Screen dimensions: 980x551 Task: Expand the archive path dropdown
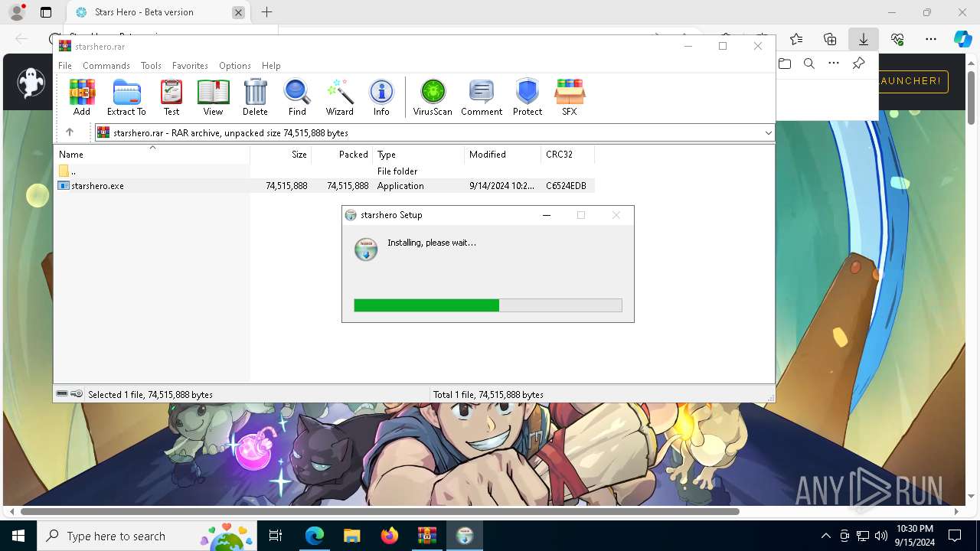[768, 133]
